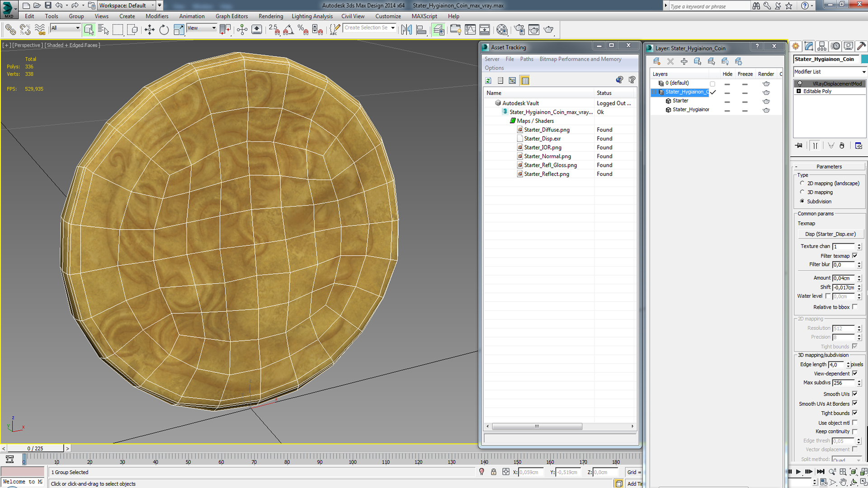The image size is (868, 488).
Task: Click Add Selected Objects plus icon in Layer dialog
Action: pyautogui.click(x=684, y=61)
